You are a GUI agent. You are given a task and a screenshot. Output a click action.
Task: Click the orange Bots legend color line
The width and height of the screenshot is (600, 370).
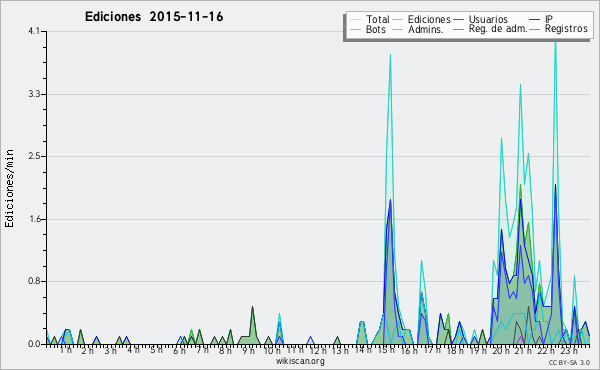tap(355, 29)
